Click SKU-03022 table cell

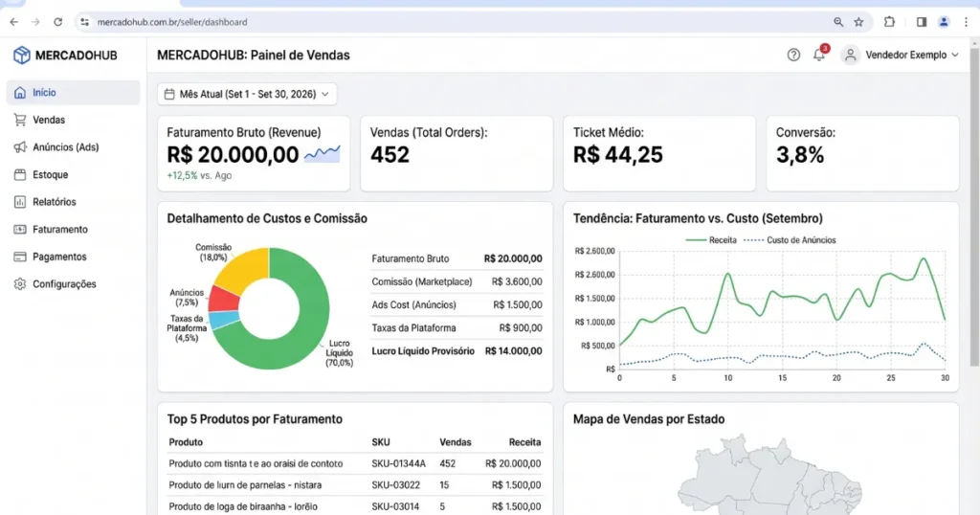pos(395,485)
